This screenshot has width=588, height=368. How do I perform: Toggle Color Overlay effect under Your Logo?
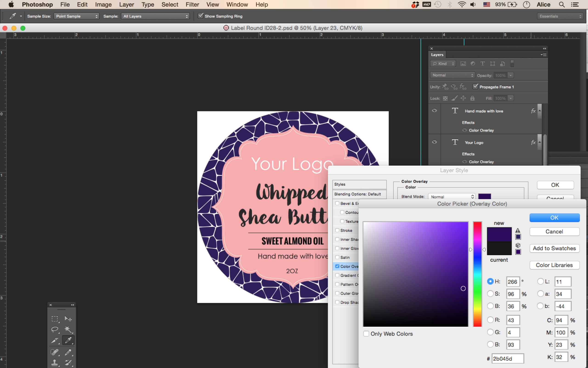coord(465,162)
